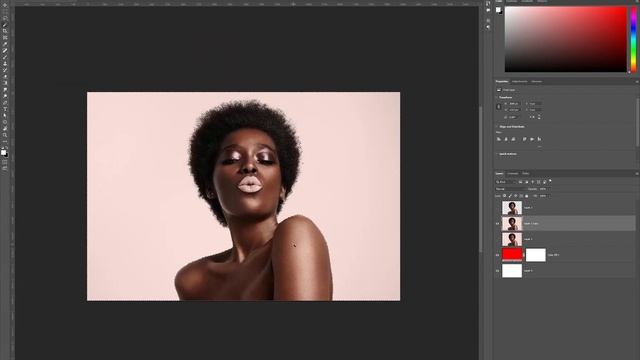The image size is (640, 360).
Task: Select the Ellipse shape tool
Action: (5, 122)
